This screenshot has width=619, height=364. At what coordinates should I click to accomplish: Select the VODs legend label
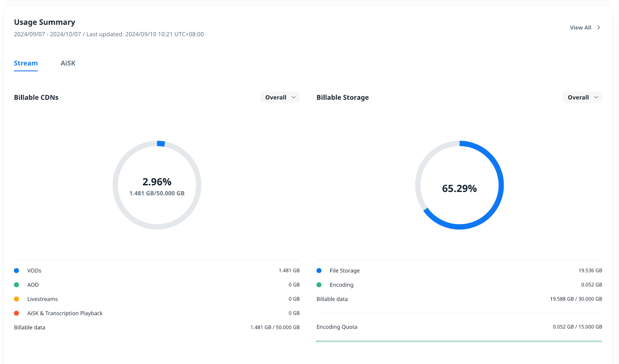coord(34,271)
